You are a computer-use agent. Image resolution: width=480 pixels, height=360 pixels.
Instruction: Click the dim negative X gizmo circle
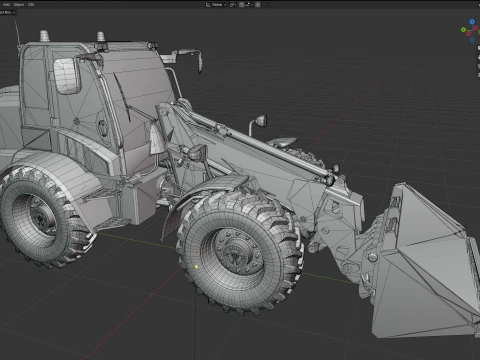pyautogui.click(x=469, y=34)
